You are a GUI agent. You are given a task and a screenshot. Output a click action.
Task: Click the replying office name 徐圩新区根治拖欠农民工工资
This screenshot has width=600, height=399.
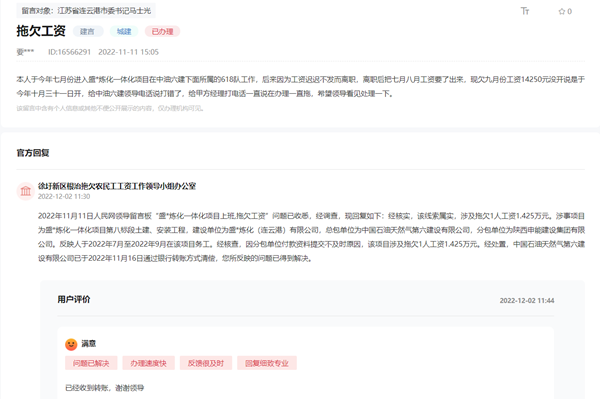click(117, 186)
